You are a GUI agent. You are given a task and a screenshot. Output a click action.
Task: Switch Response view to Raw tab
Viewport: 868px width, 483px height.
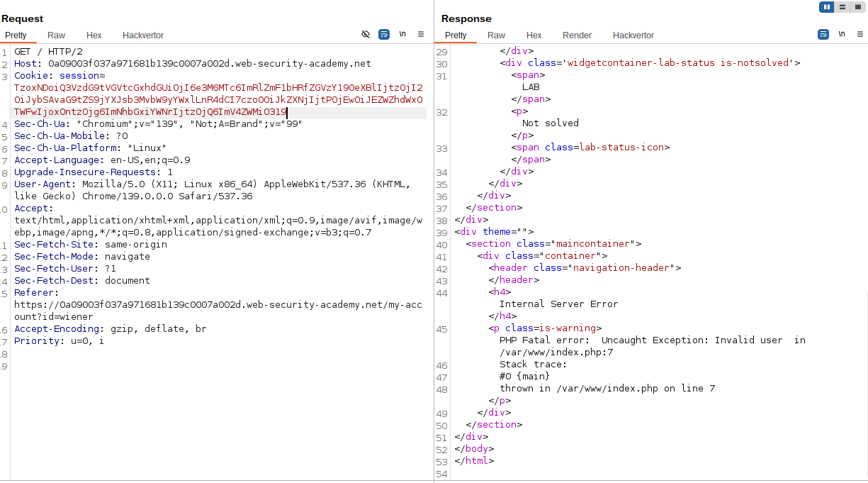[497, 35]
